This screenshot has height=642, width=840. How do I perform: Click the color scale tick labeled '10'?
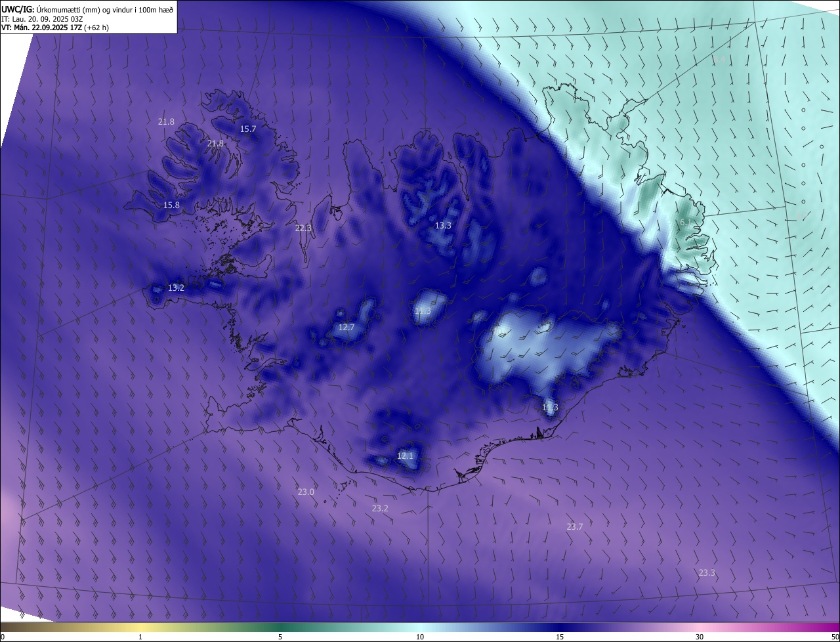(x=420, y=637)
